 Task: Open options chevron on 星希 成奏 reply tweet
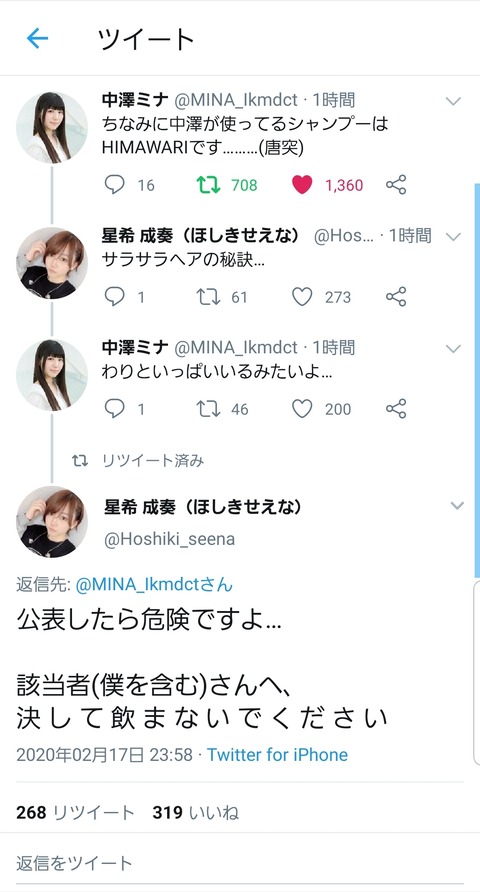453,237
